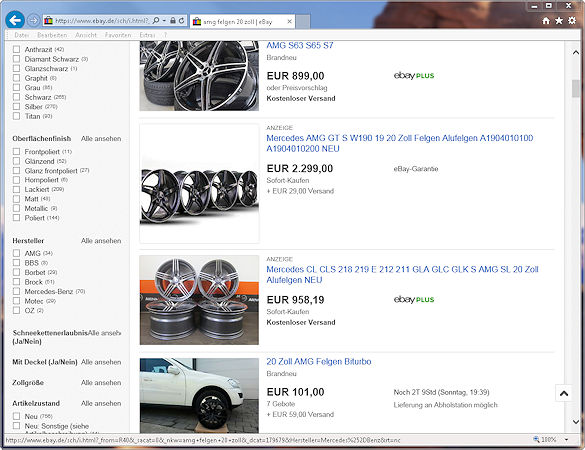Viewport: 585px width, 450px height.
Task: Open '20 Zoll AMG Felgen Biturbo' listing
Action: point(319,362)
